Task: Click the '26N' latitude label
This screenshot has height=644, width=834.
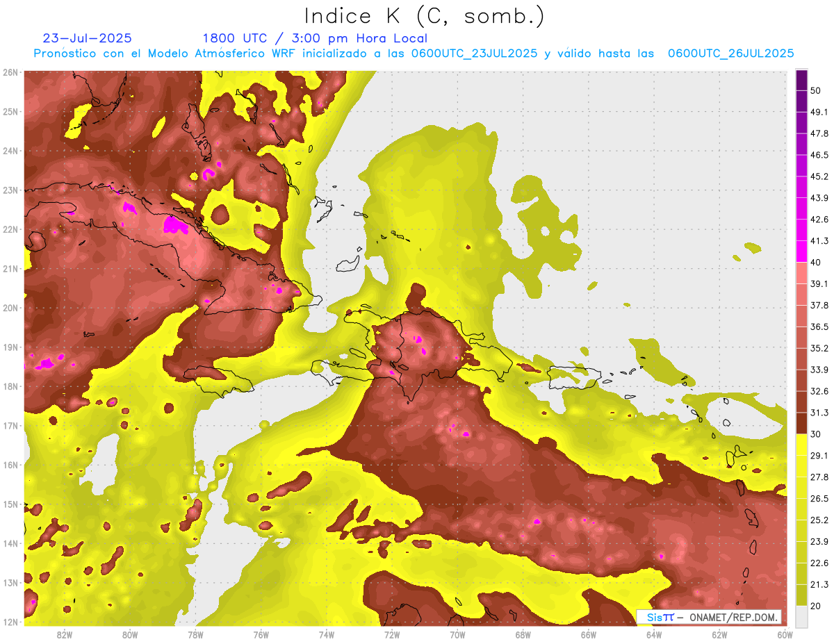Action: (10, 72)
